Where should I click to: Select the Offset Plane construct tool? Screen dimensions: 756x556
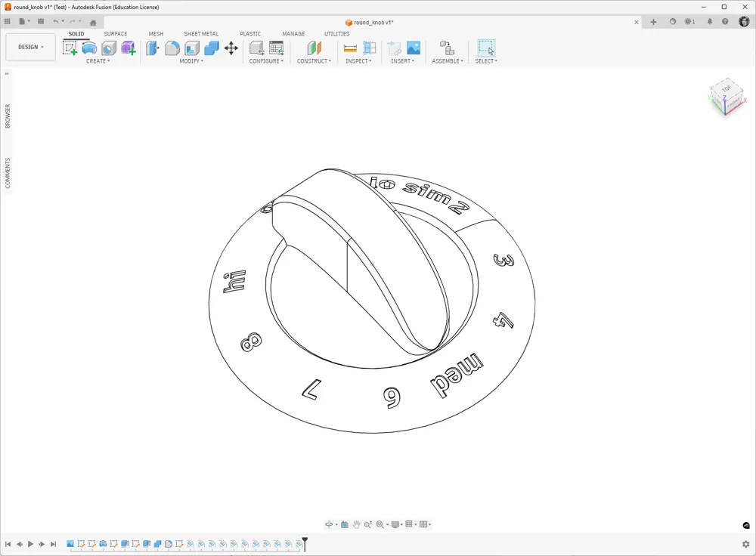click(314, 48)
